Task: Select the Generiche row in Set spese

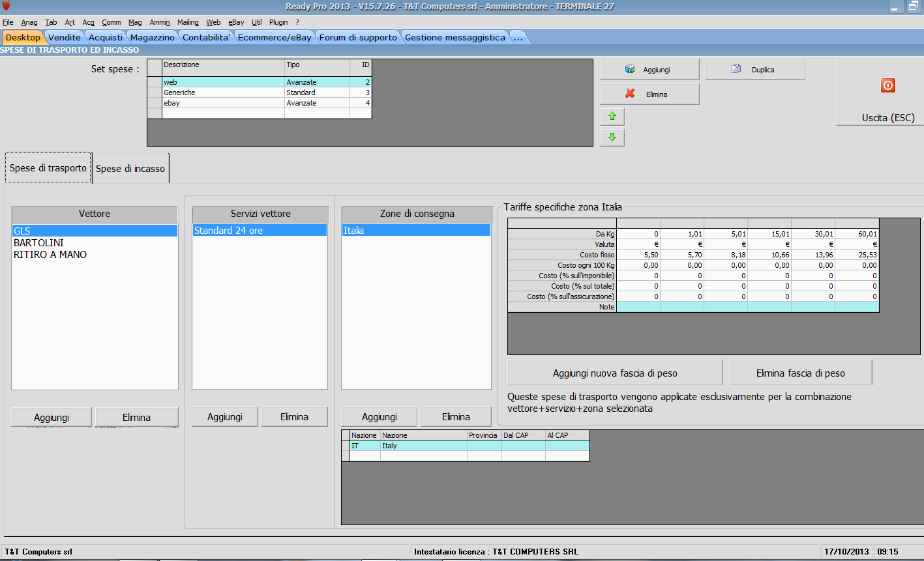Action: point(179,93)
